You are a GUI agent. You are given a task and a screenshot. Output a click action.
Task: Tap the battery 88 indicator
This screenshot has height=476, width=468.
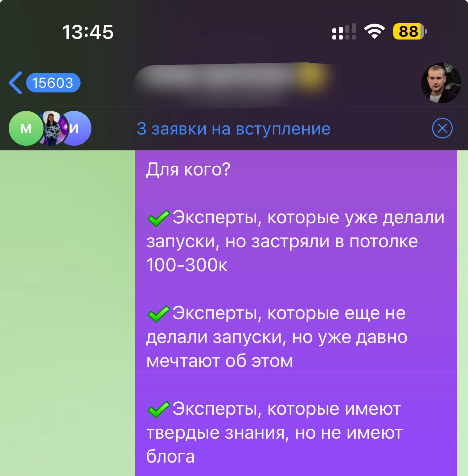point(410,32)
